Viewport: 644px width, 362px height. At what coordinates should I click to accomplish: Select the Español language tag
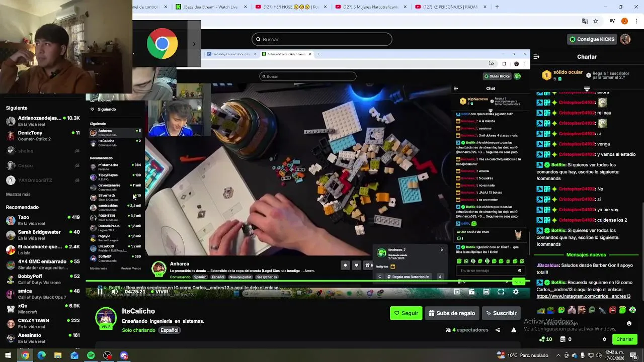[170, 330]
